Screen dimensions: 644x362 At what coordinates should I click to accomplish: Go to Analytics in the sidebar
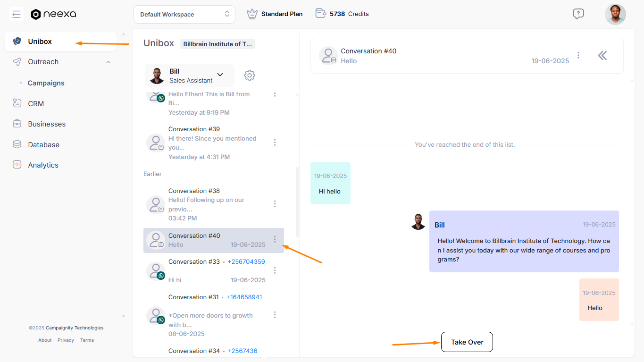click(43, 165)
